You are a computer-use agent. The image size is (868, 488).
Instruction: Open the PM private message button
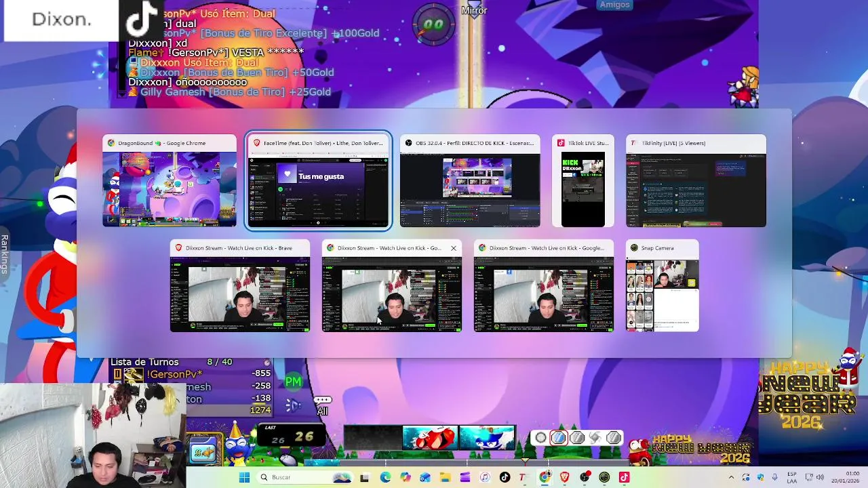(x=293, y=382)
